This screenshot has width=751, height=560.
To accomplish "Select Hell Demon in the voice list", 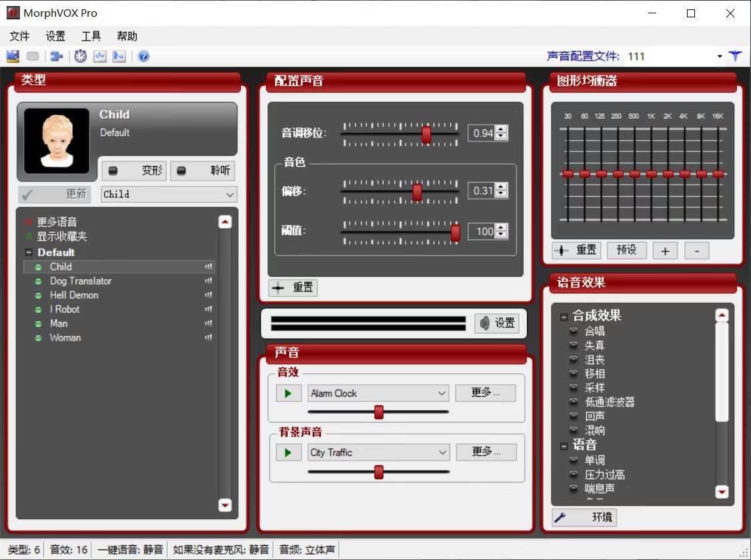I will pyautogui.click(x=73, y=295).
